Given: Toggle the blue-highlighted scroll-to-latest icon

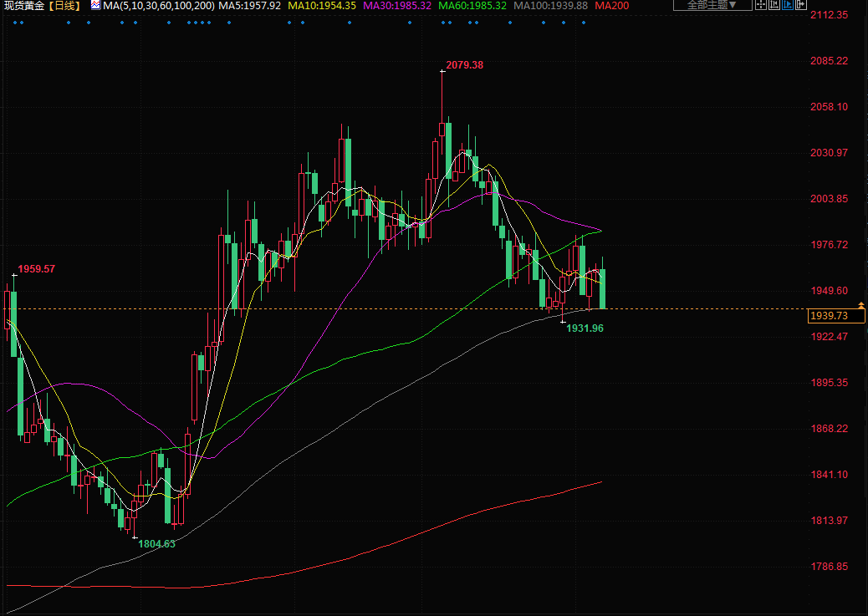Looking at the screenshot, I should [x=788, y=4].
